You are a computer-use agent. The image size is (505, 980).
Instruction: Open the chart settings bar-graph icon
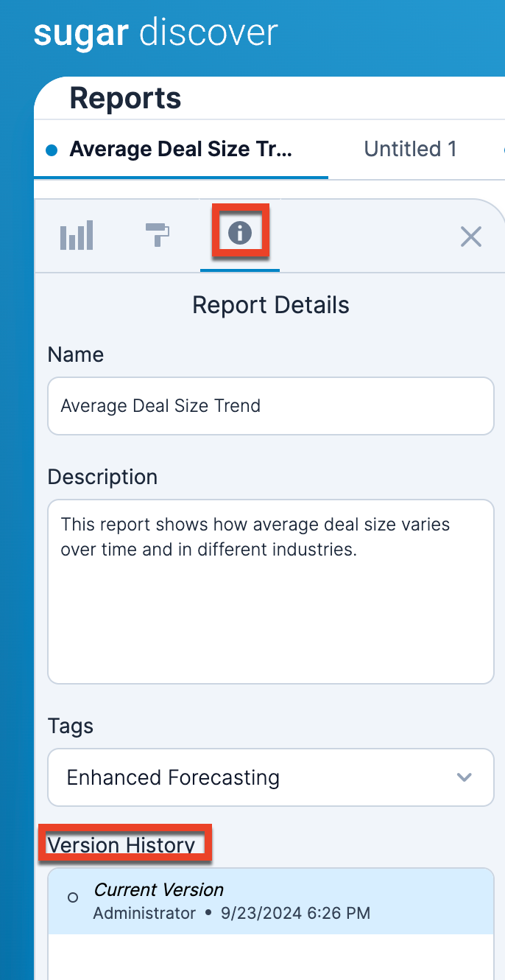pyautogui.click(x=77, y=236)
